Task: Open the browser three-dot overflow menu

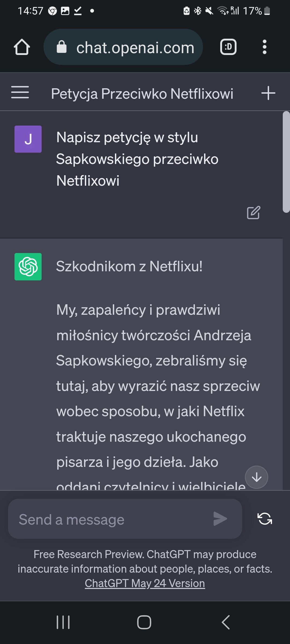Action: click(264, 47)
